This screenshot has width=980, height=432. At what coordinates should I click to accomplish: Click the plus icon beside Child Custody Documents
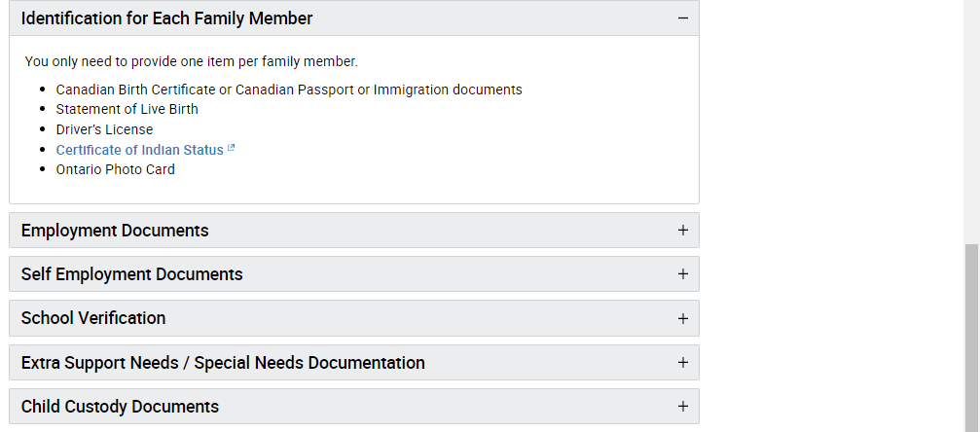tap(682, 407)
